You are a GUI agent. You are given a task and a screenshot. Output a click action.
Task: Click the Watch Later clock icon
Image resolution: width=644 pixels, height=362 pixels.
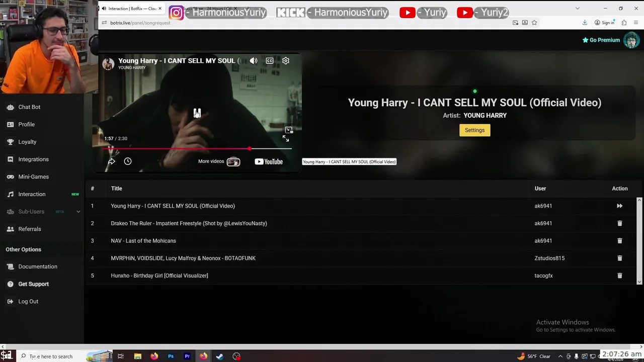point(128,161)
